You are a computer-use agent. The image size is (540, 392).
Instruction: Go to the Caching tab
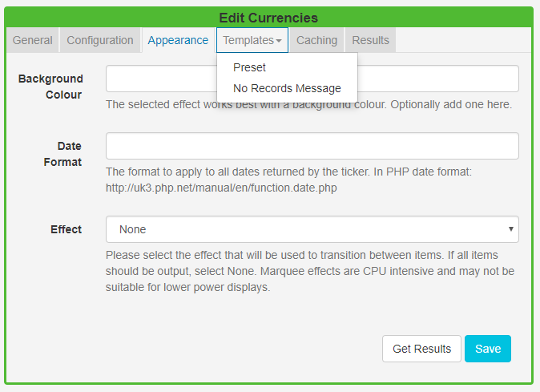click(317, 40)
